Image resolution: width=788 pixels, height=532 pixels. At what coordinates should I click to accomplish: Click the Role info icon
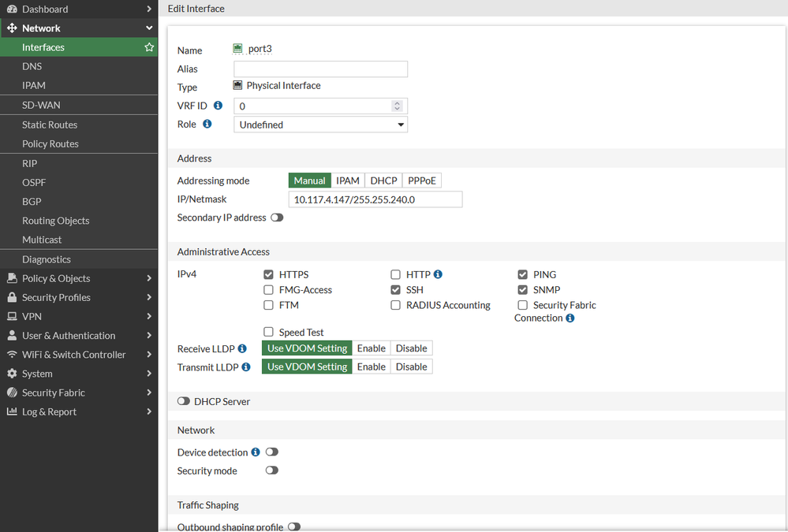[207, 124]
